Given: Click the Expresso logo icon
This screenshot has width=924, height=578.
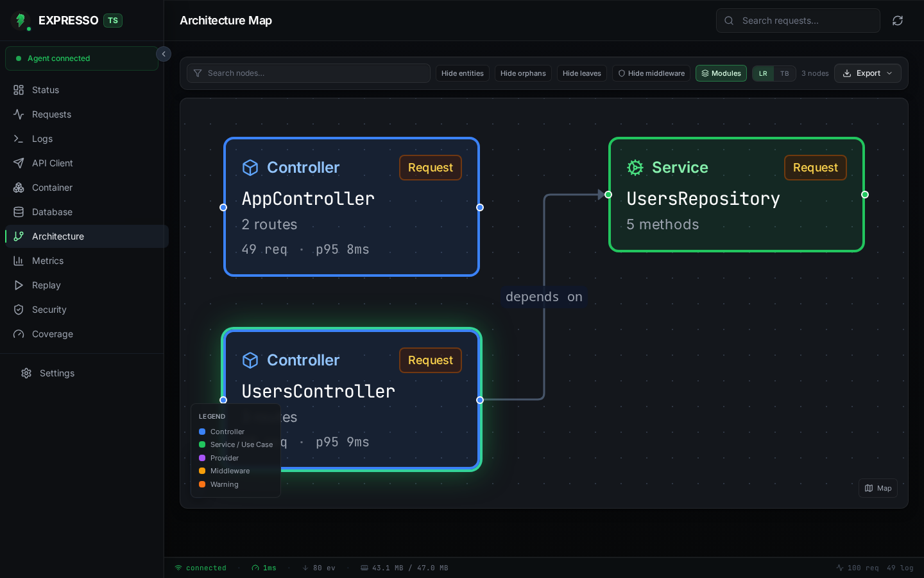Looking at the screenshot, I should [21, 21].
